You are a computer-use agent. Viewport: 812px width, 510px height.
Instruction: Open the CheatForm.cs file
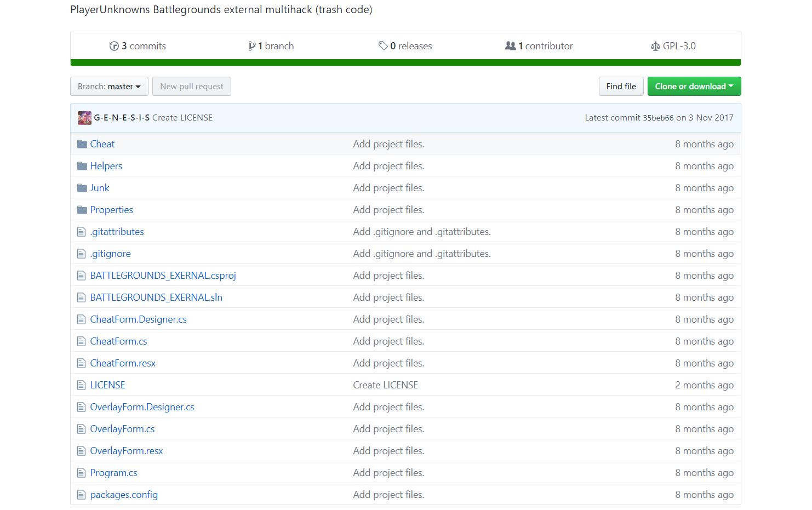119,341
